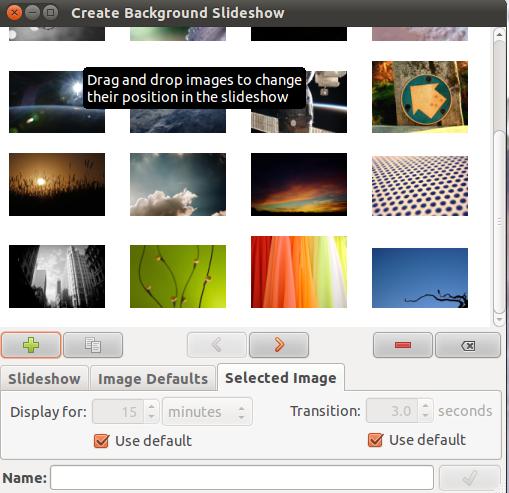509x493 pixels.
Task: Click the Name text field
Action: [242, 478]
